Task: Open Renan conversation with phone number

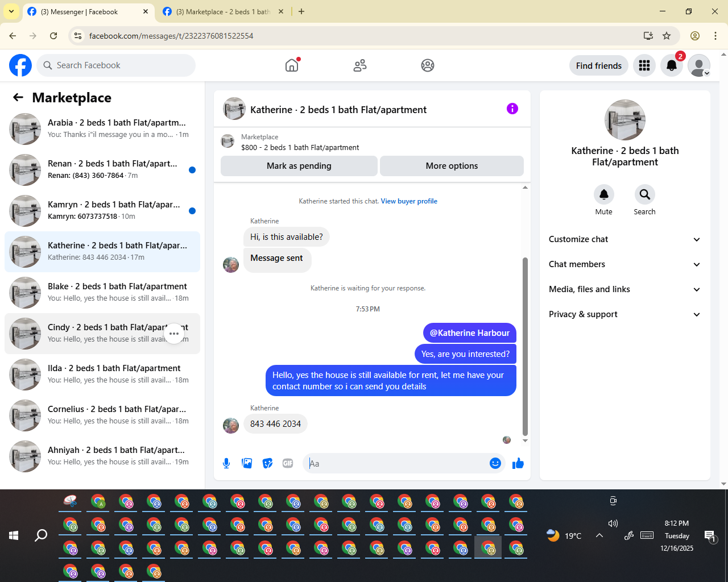Action: point(102,170)
